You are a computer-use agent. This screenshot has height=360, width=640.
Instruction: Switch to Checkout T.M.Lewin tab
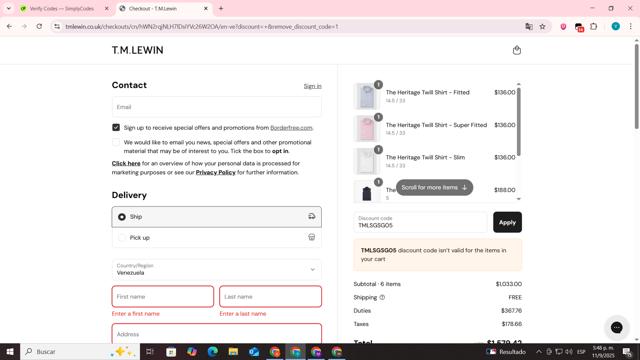pyautogui.click(x=163, y=8)
